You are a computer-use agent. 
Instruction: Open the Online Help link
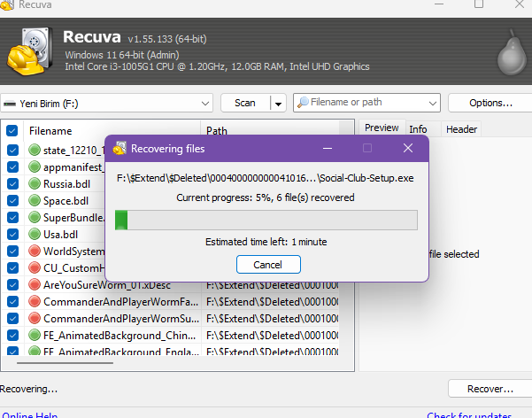point(29,414)
